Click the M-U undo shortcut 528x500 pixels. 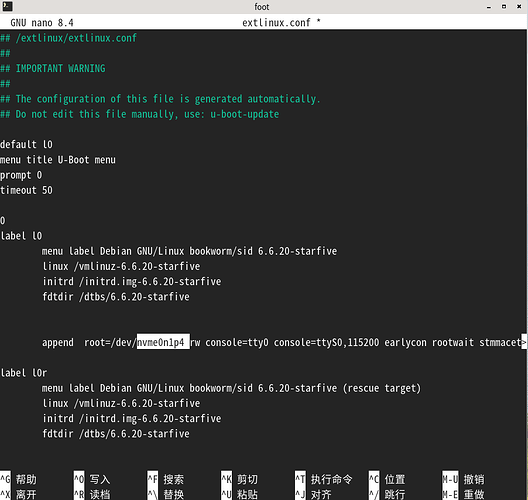pyautogui.click(x=463, y=478)
